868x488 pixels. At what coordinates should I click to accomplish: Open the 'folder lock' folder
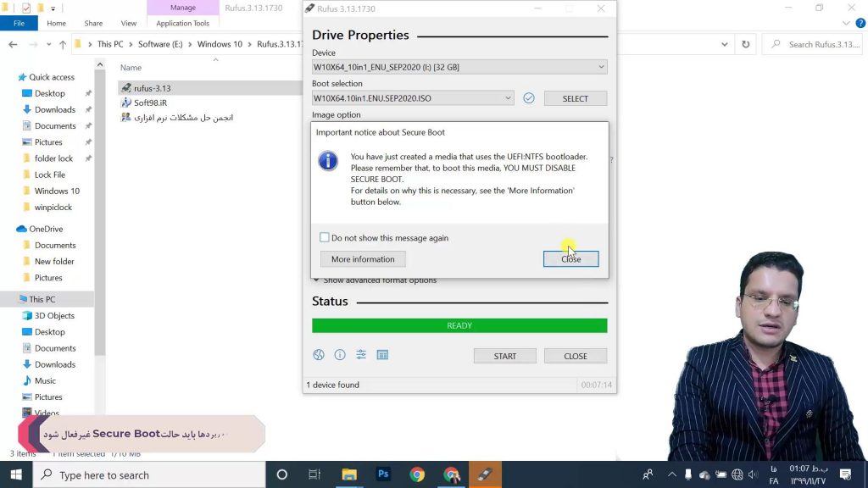(53, 158)
